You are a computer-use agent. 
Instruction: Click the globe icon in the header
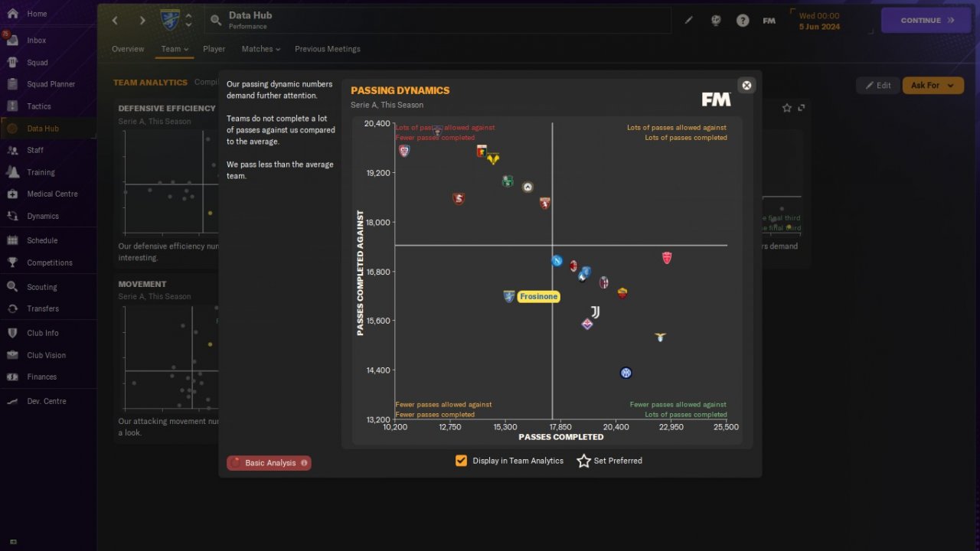(716, 21)
